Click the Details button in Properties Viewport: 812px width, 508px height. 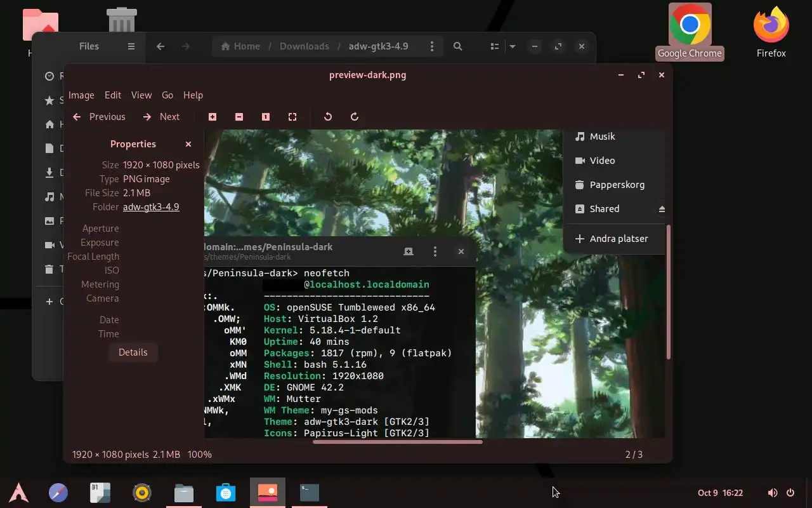[133, 352]
